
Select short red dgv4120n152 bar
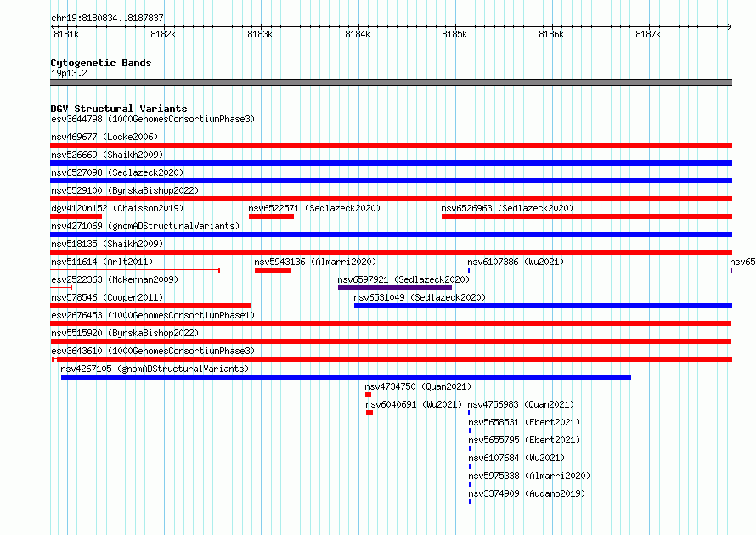point(76,217)
